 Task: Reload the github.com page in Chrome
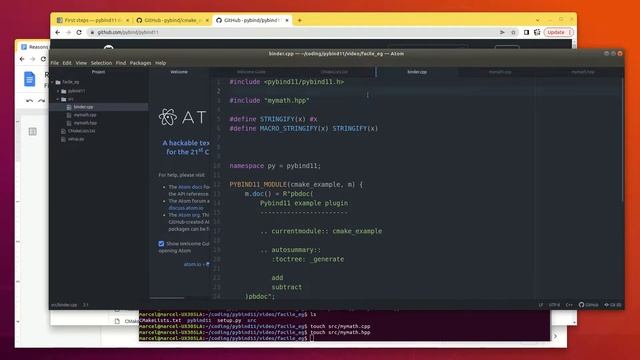point(79,32)
